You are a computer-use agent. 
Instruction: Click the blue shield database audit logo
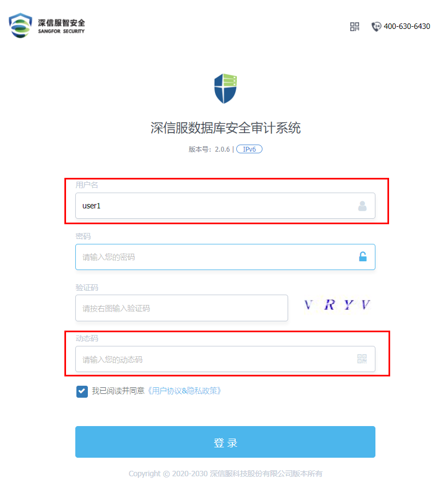pos(225,88)
